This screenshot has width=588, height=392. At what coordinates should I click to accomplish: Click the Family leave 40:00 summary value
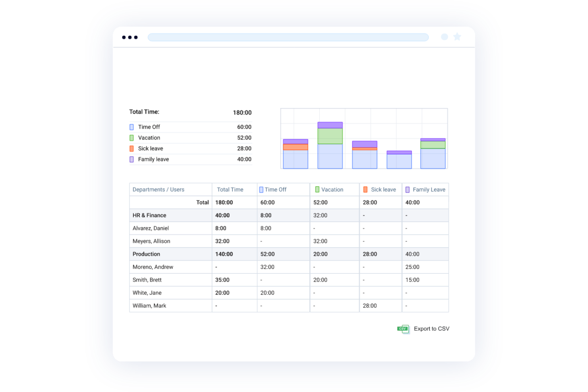[244, 159]
